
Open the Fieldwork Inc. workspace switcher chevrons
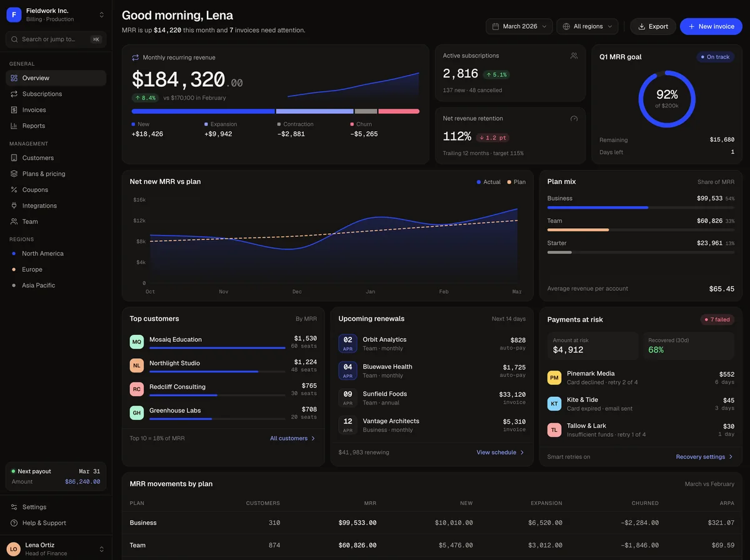[x=102, y=14]
